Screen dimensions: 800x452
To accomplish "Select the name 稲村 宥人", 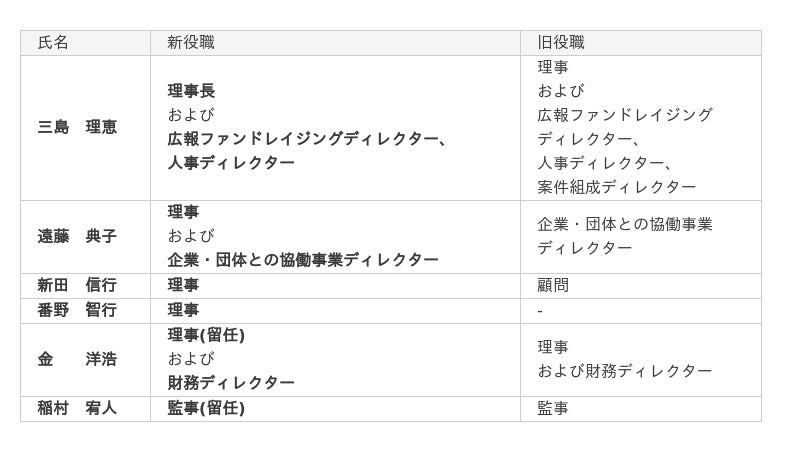I will click(77, 408).
